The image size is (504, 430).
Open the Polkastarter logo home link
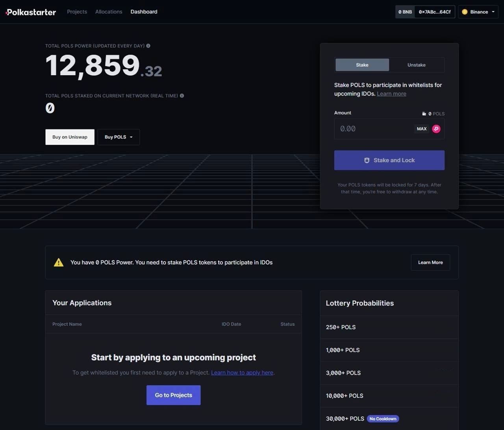click(31, 12)
